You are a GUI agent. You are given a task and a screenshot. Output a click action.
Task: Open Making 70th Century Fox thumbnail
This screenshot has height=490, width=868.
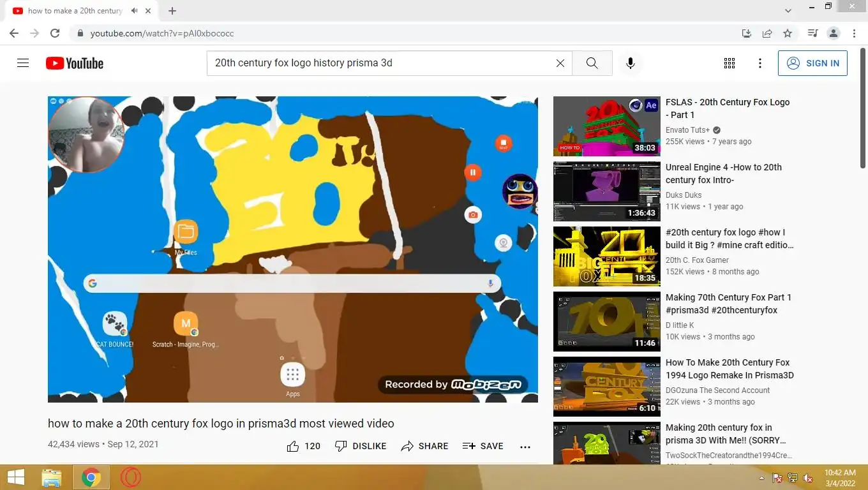(x=607, y=322)
